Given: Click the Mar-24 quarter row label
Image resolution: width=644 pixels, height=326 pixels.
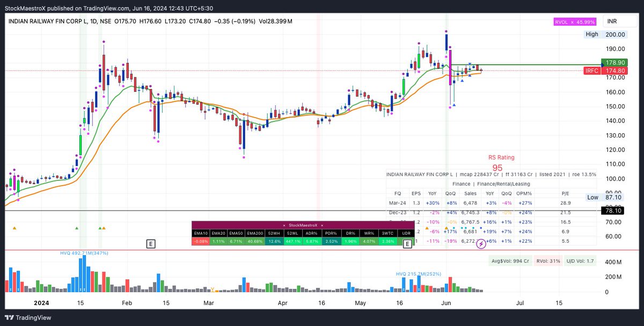Looking at the screenshot, I should pyautogui.click(x=398, y=202).
